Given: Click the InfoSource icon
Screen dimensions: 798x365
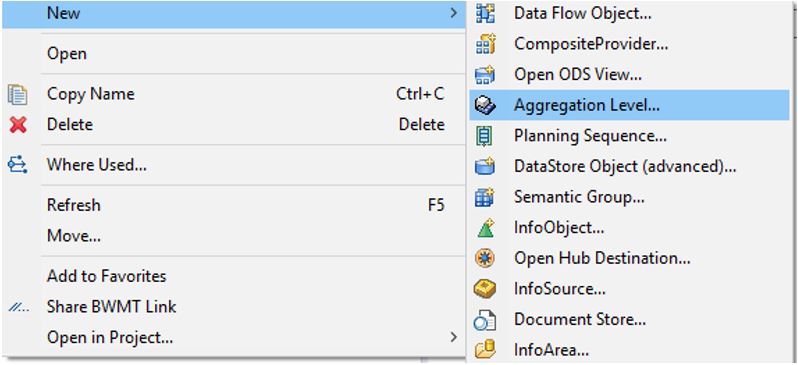Looking at the screenshot, I should click(x=484, y=289).
